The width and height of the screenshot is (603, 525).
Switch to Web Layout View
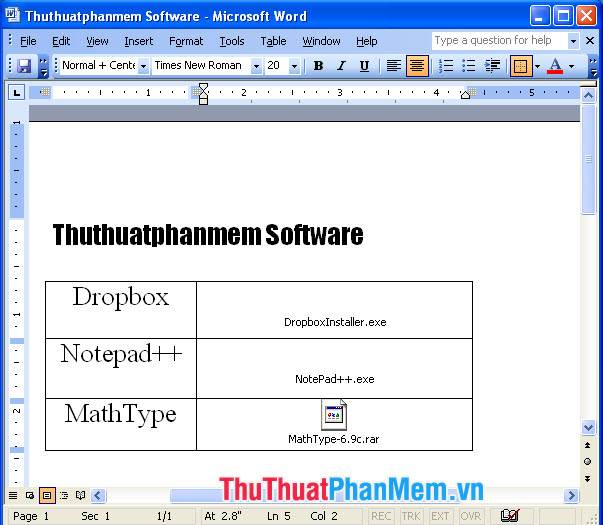30,495
